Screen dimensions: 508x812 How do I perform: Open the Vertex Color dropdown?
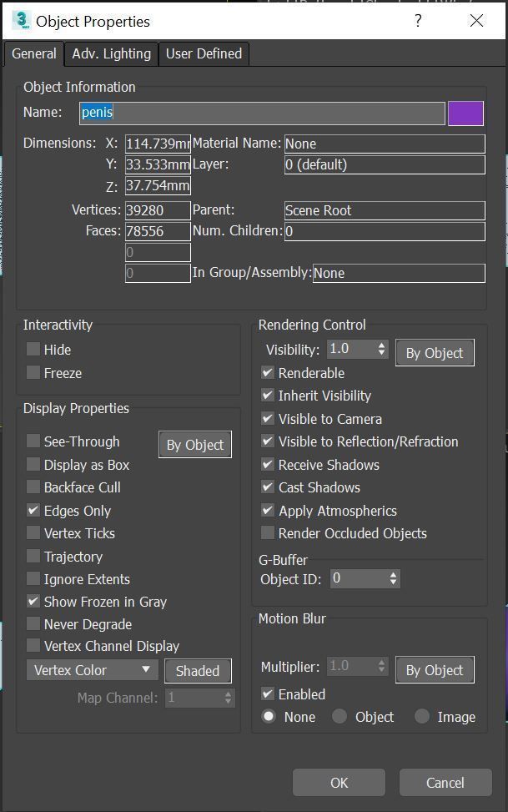click(92, 670)
